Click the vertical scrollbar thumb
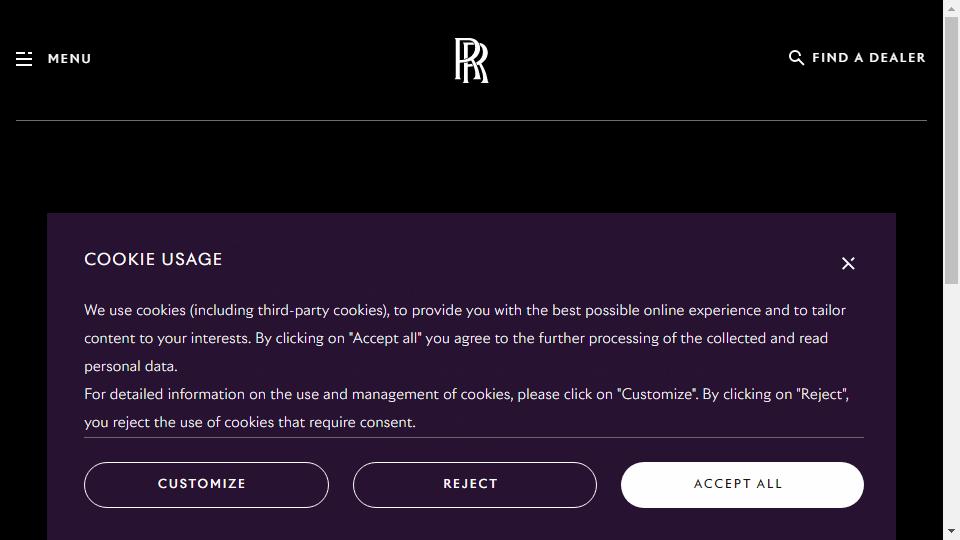Screen dimensions: 960x540 [x=951, y=150]
